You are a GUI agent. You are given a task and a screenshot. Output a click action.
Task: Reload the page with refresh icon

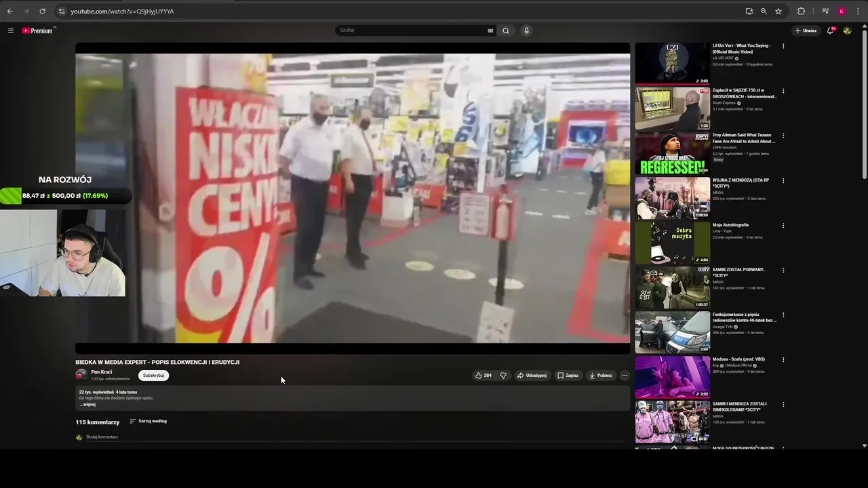coord(42,12)
